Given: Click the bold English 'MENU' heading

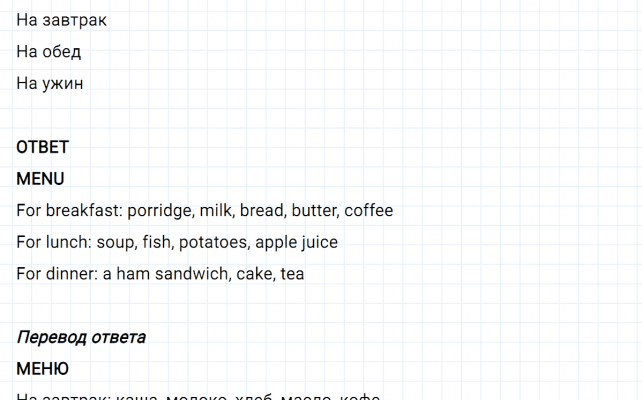Looking at the screenshot, I should tap(41, 179).
